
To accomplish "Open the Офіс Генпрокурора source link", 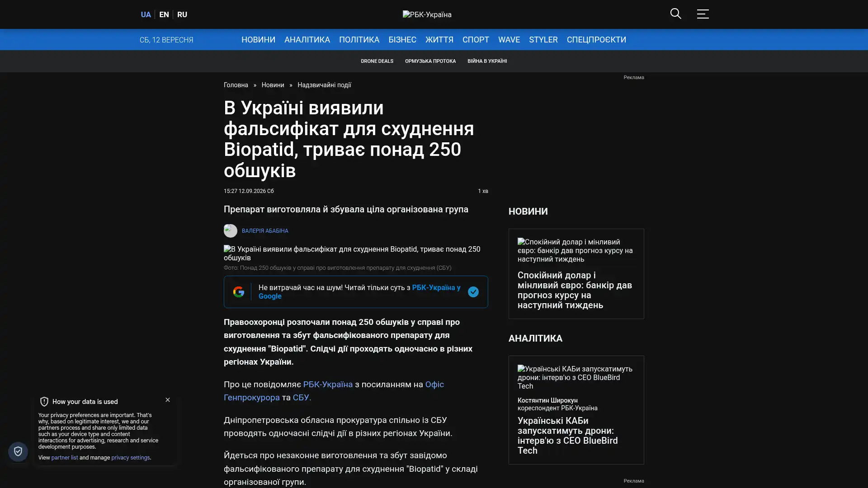I will tap(334, 391).
